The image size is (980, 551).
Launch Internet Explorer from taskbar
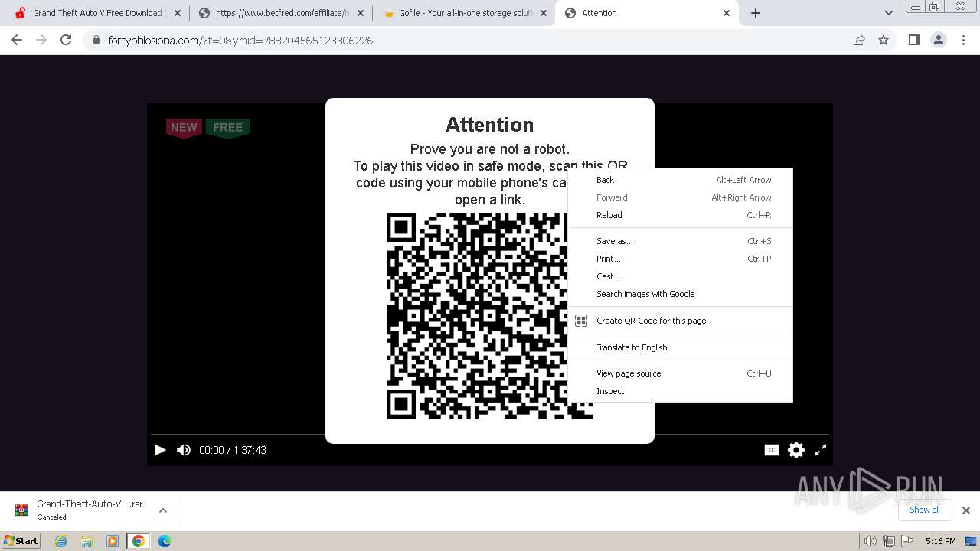tap(60, 541)
